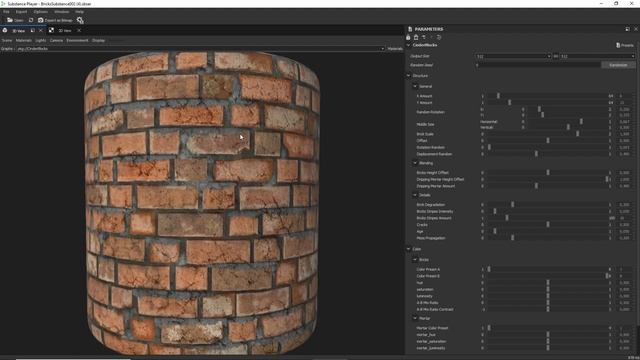
Task: Close the Parameters panel
Action: pos(636,29)
